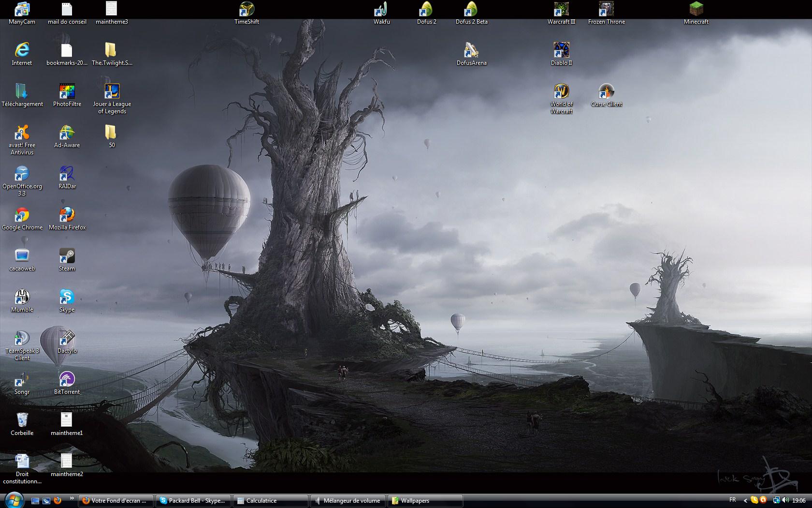Expand the hidden system tray icons arrow
Screen dimensions: 812x508
click(745, 501)
